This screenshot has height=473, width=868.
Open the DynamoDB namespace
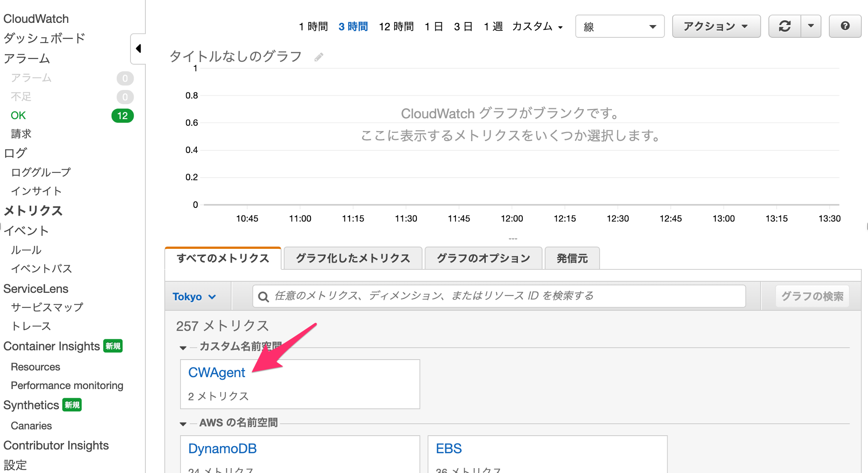point(222,448)
